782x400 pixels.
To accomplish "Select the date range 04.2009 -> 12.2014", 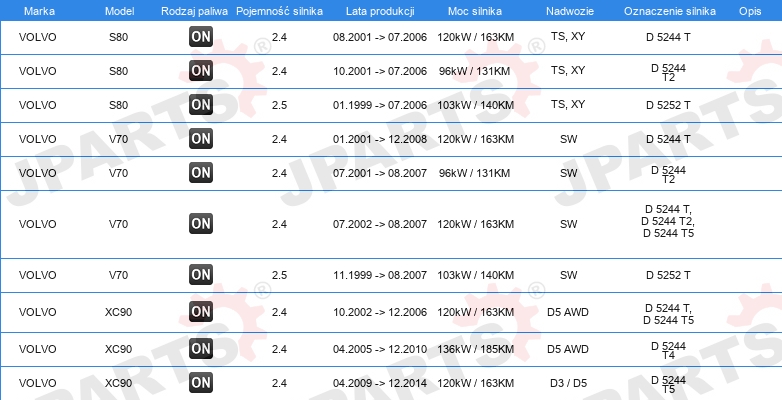I will pos(380,384).
